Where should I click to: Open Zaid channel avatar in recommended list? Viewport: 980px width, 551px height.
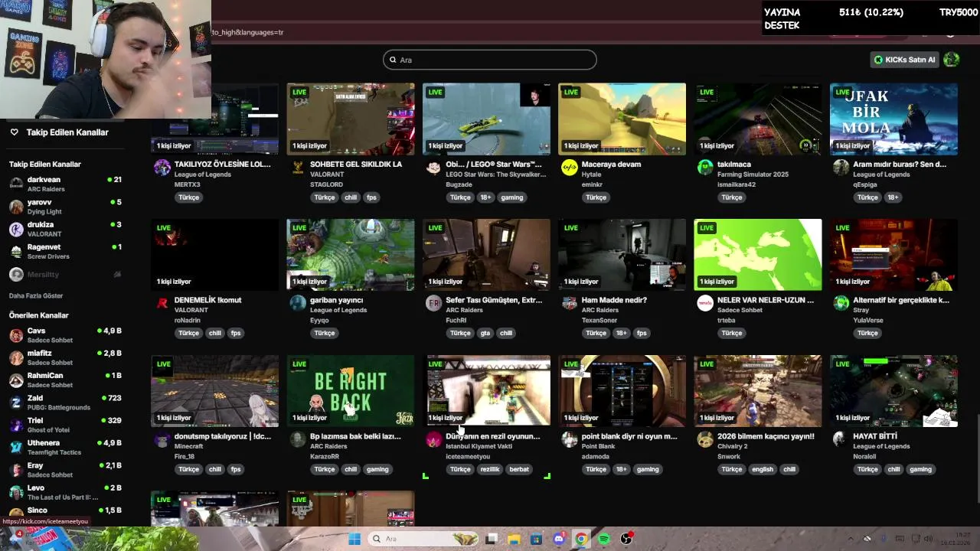coord(16,403)
